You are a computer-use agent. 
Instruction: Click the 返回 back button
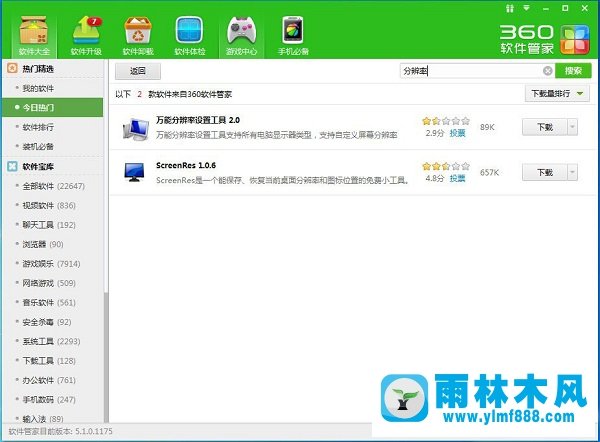click(x=138, y=71)
